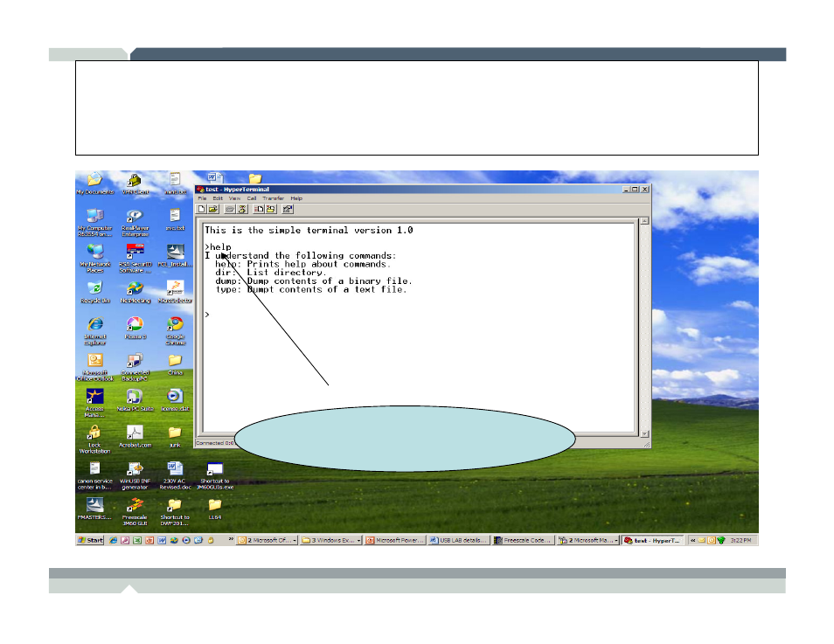Expand hidden system tray icons on the taskbar

[x=692, y=540]
